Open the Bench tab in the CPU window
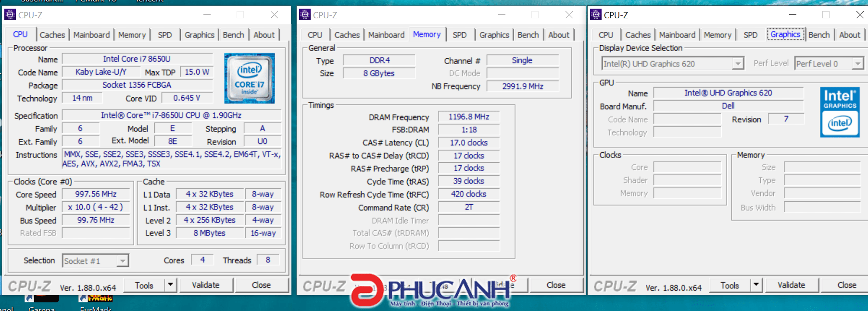The image size is (868, 311). click(233, 35)
